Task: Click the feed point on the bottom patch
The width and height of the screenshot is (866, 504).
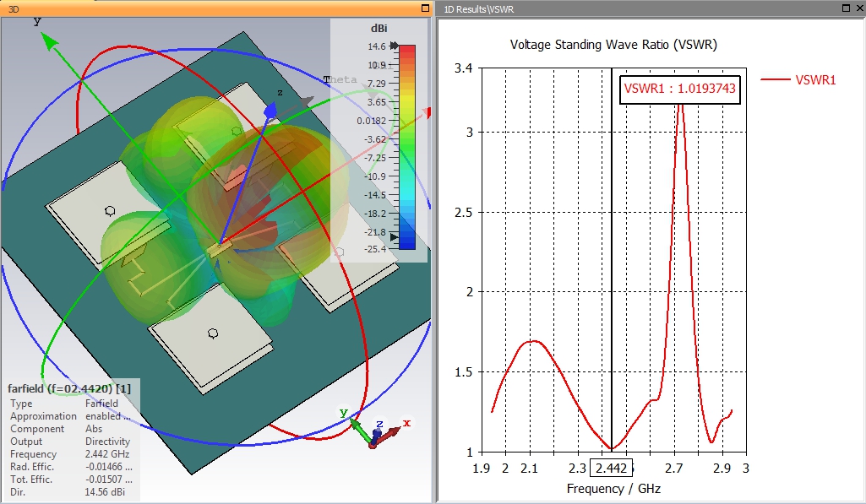Action: coord(213,333)
